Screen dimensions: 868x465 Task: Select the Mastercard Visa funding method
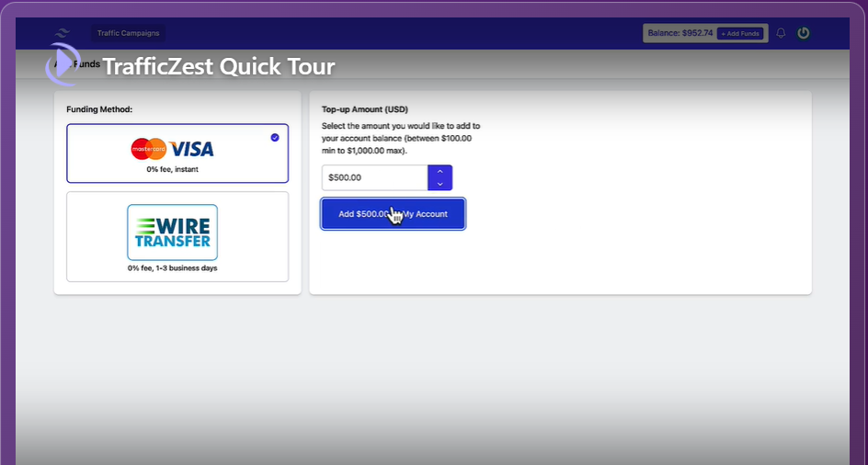click(177, 153)
